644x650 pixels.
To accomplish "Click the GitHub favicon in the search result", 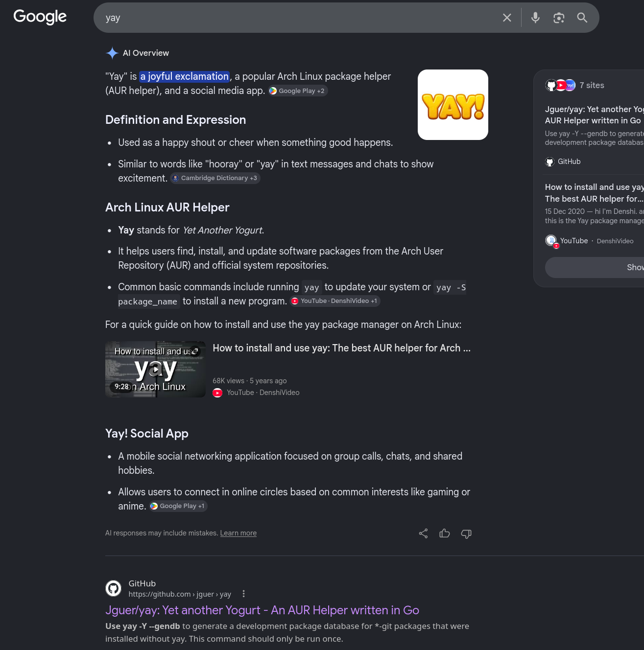I will (x=114, y=588).
